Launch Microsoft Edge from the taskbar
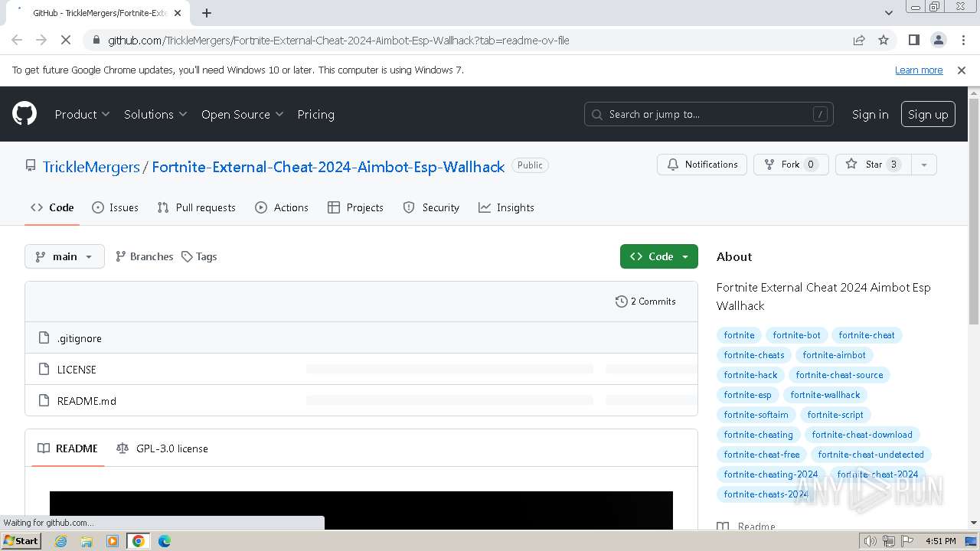Viewport: 980px width, 551px height. [x=165, y=541]
